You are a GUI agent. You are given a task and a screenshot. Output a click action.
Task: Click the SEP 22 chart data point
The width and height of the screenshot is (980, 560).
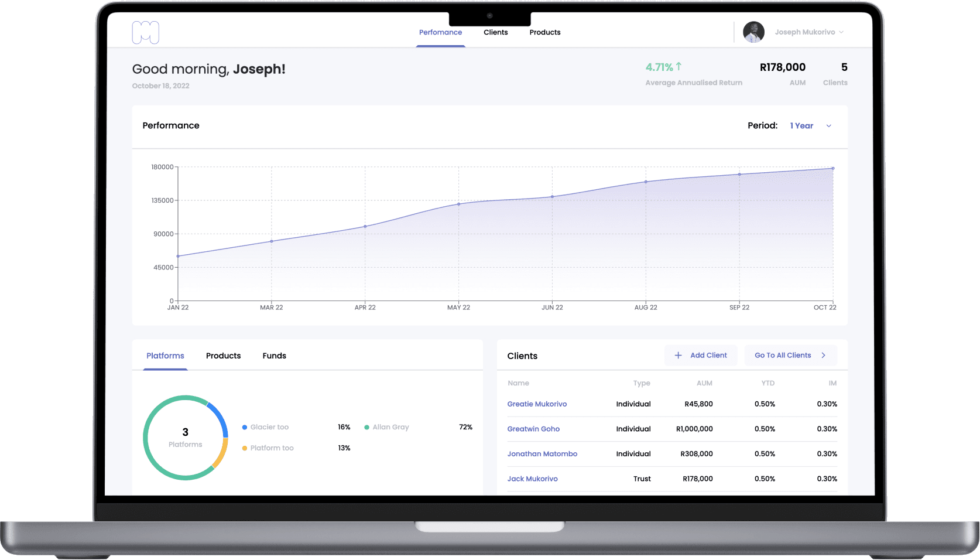pos(739,174)
